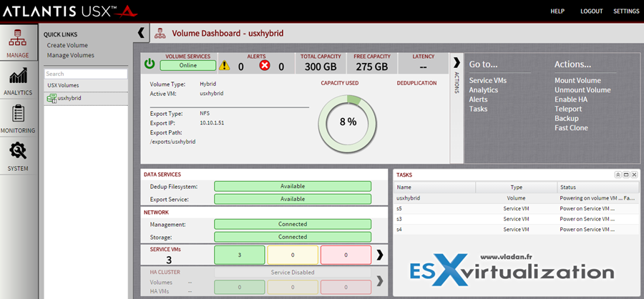Click red Service VMs count box
Screen dimensions: 644x299
click(x=346, y=255)
